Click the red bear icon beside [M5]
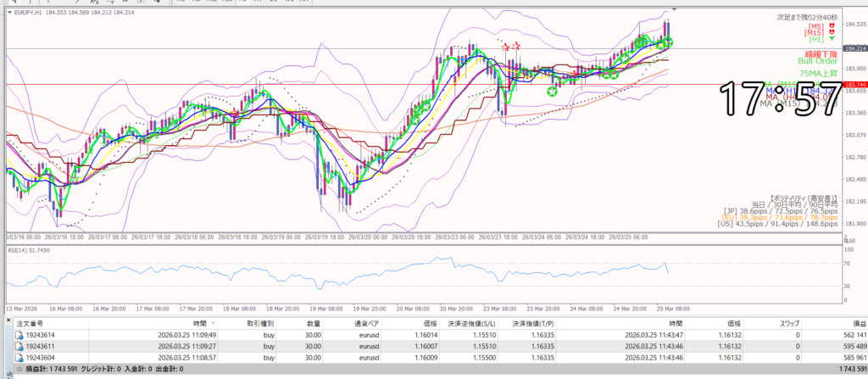 click(x=830, y=26)
